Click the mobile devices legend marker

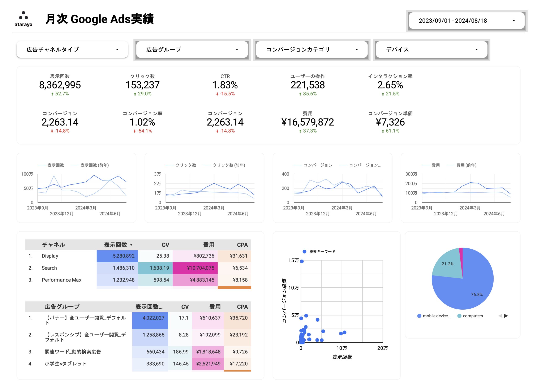point(419,316)
